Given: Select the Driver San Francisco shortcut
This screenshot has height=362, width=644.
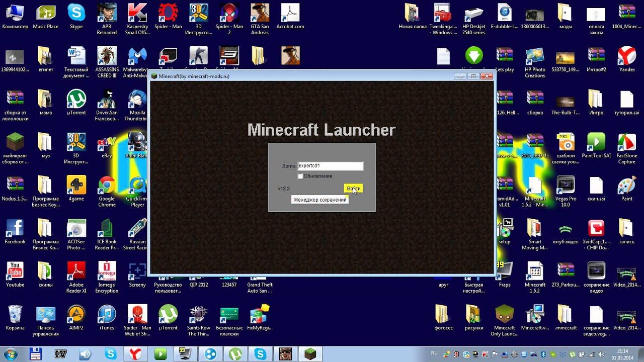Looking at the screenshot, I should click(107, 106).
